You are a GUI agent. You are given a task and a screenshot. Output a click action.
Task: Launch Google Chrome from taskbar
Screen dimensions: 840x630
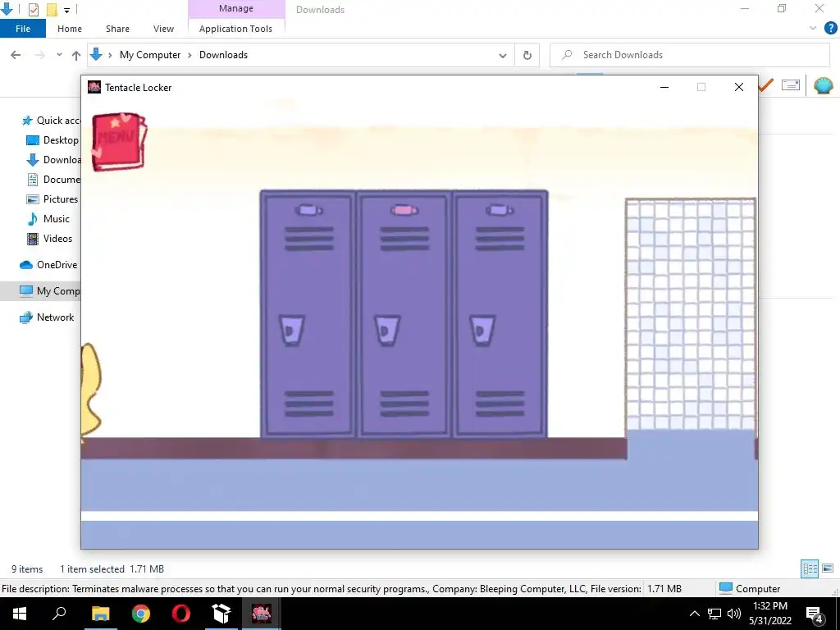point(141,614)
